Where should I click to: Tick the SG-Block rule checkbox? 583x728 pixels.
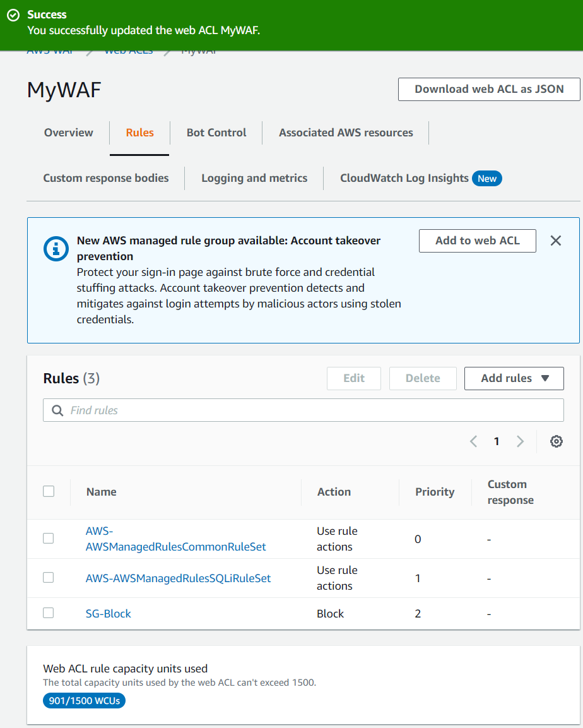49,613
